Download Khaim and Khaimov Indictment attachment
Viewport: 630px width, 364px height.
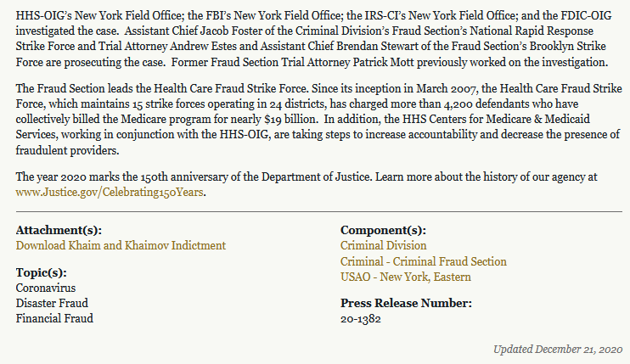(x=121, y=245)
